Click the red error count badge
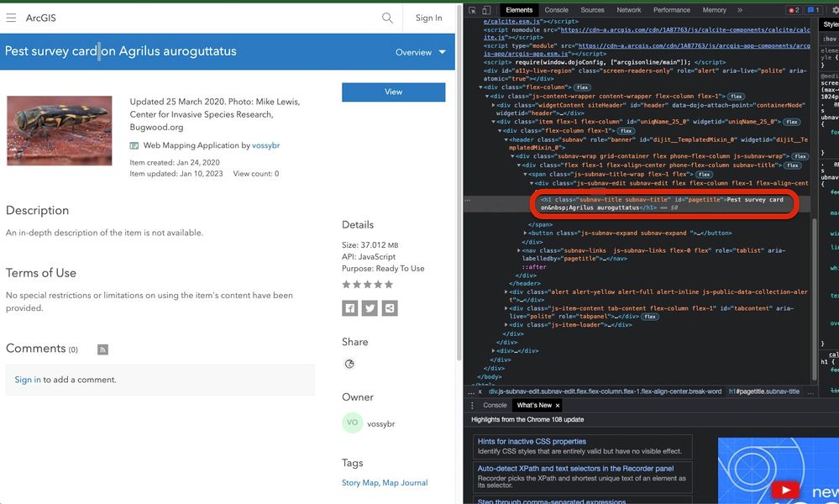Viewport: 839px width, 504px height. click(x=794, y=10)
